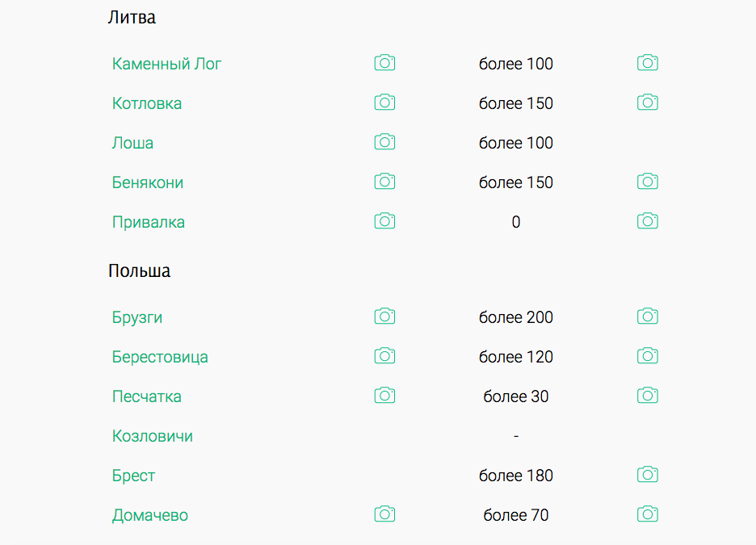Open the camera icon next to Каменный Лог
The height and width of the screenshot is (545, 756).
pyautogui.click(x=384, y=63)
